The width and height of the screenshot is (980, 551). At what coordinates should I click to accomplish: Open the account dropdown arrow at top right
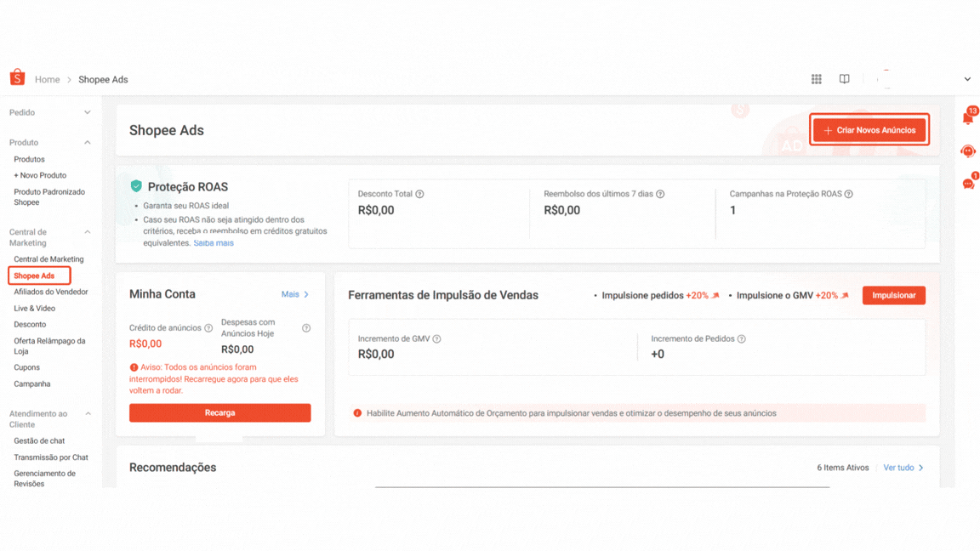click(x=967, y=79)
